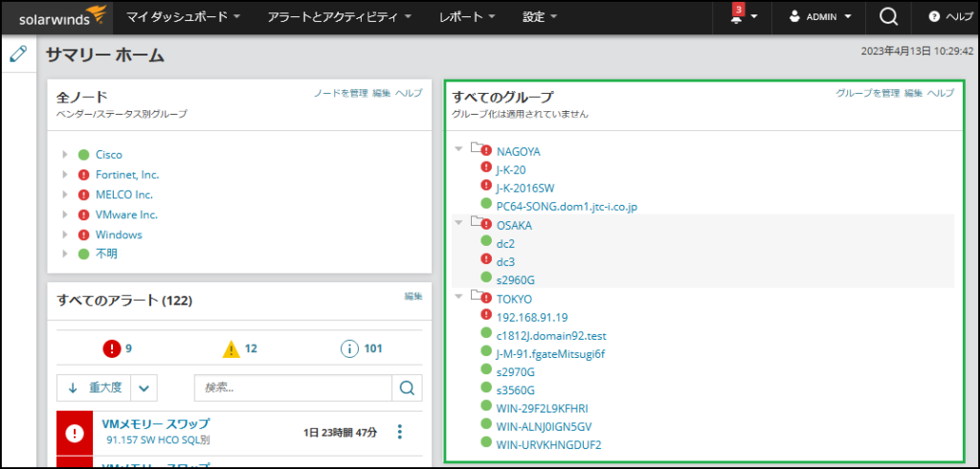980x469 pixels.
Task: Click the help question mark icon
Action: pyautogui.click(x=934, y=17)
